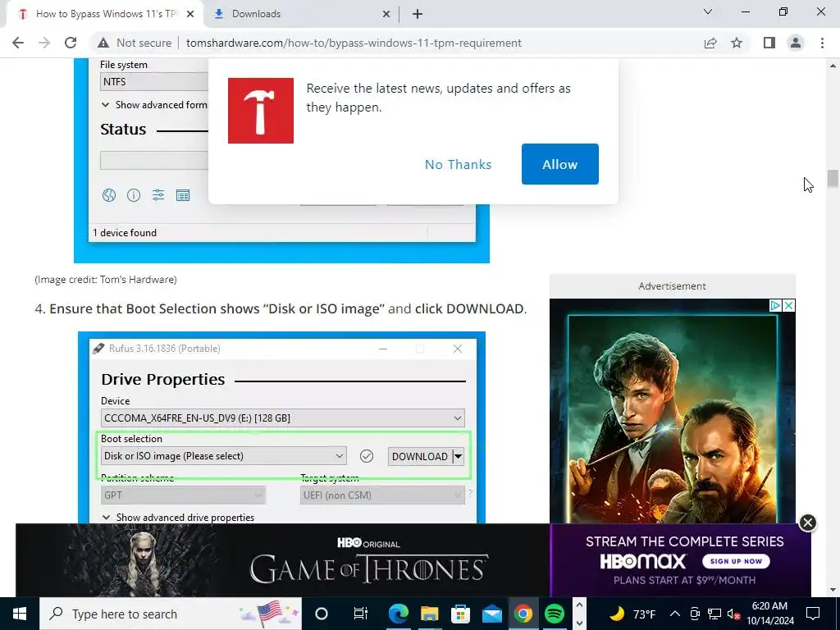Open the Windows Start menu
The height and width of the screenshot is (630, 840).
click(20, 614)
